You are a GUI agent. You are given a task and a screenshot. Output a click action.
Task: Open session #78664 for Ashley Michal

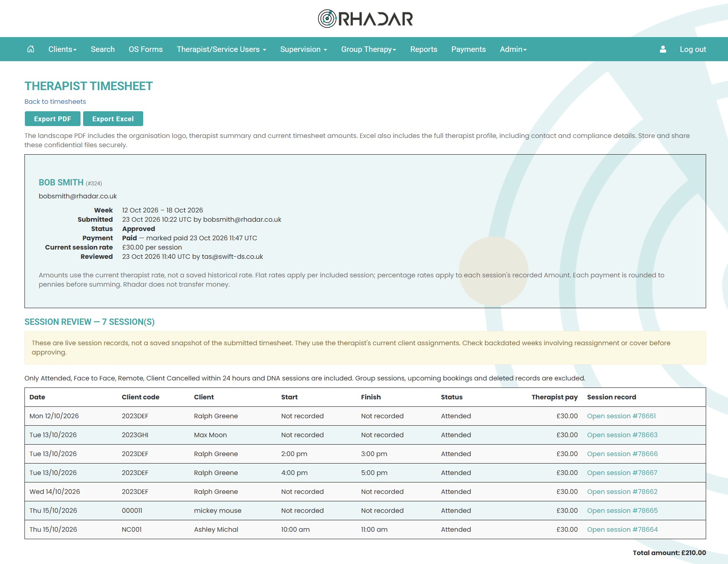tap(622, 530)
